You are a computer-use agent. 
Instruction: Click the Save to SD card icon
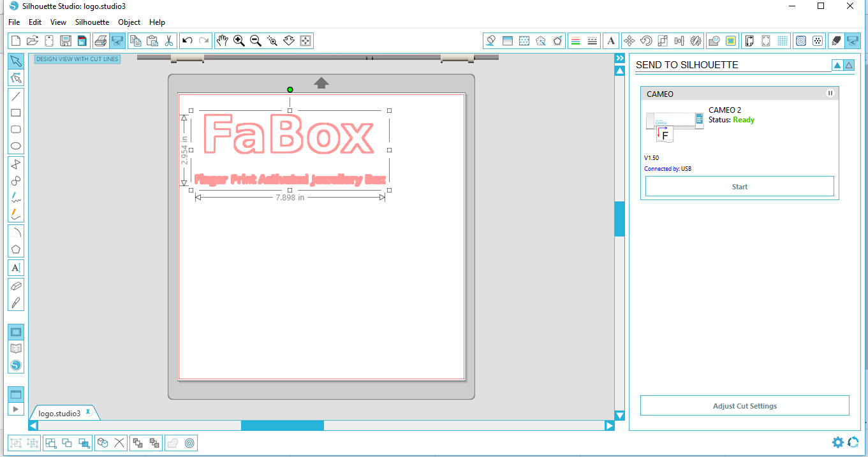[x=82, y=41]
